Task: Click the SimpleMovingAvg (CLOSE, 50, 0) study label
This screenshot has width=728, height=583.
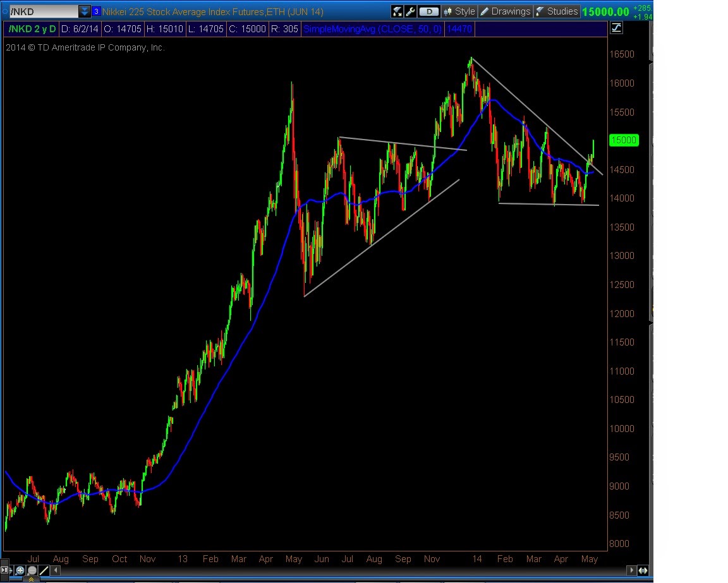Action: pyautogui.click(x=373, y=28)
